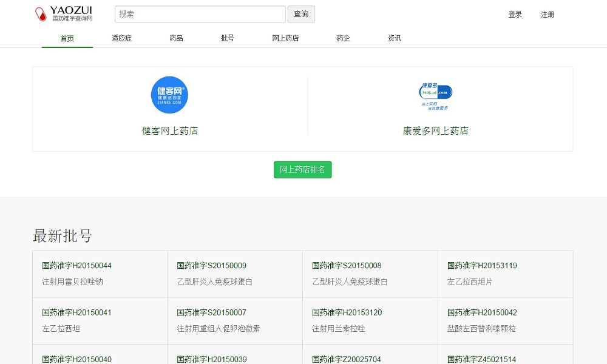Open the 康爱多 360kad logo

435,96
